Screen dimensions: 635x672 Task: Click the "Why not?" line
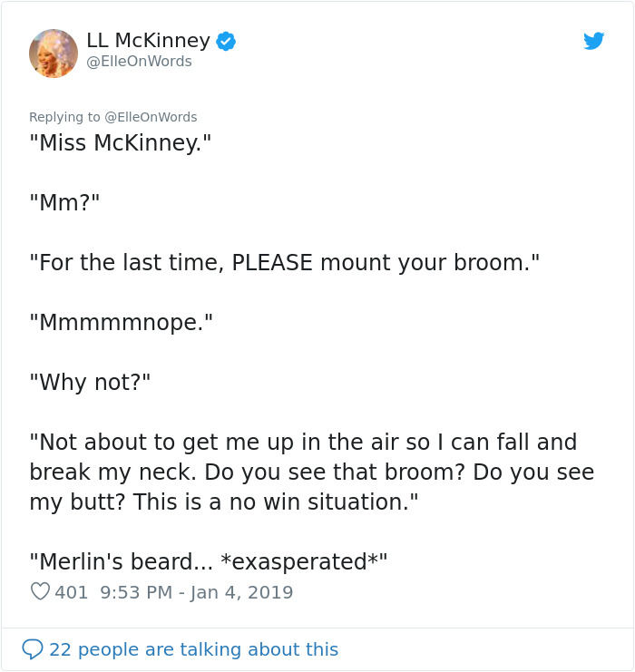pos(90,382)
